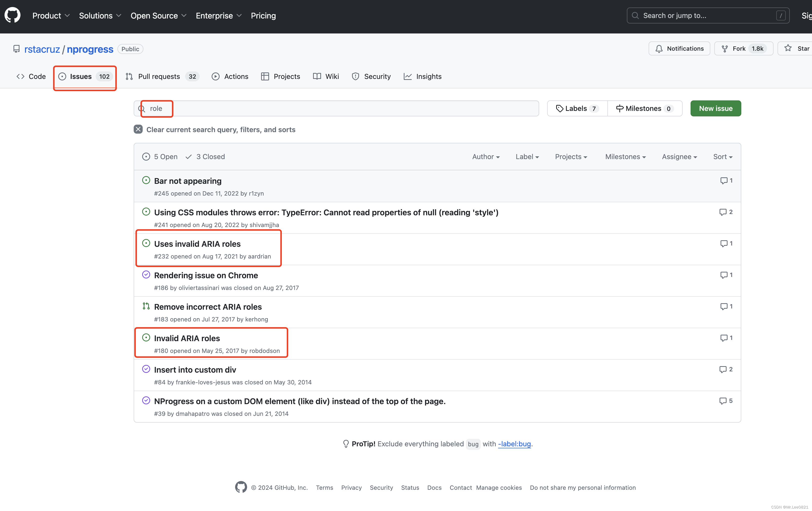Expand the Product menu in header
This screenshot has height=511, width=812.
click(x=51, y=15)
